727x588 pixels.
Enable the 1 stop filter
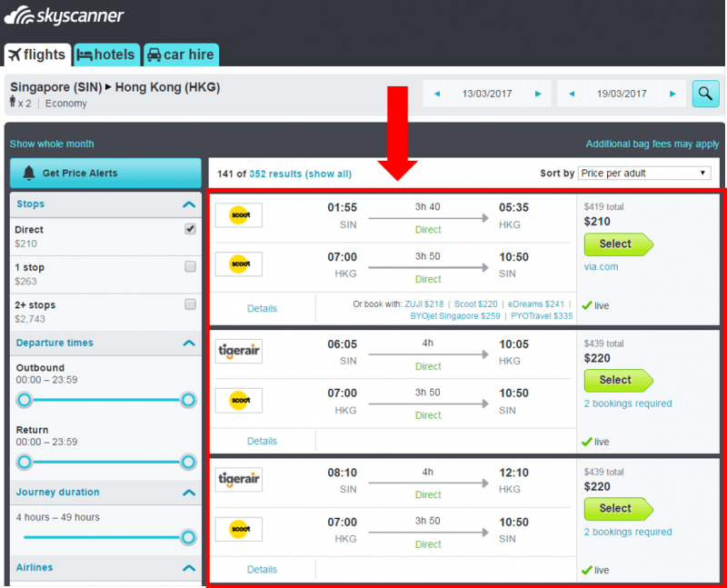(x=190, y=266)
